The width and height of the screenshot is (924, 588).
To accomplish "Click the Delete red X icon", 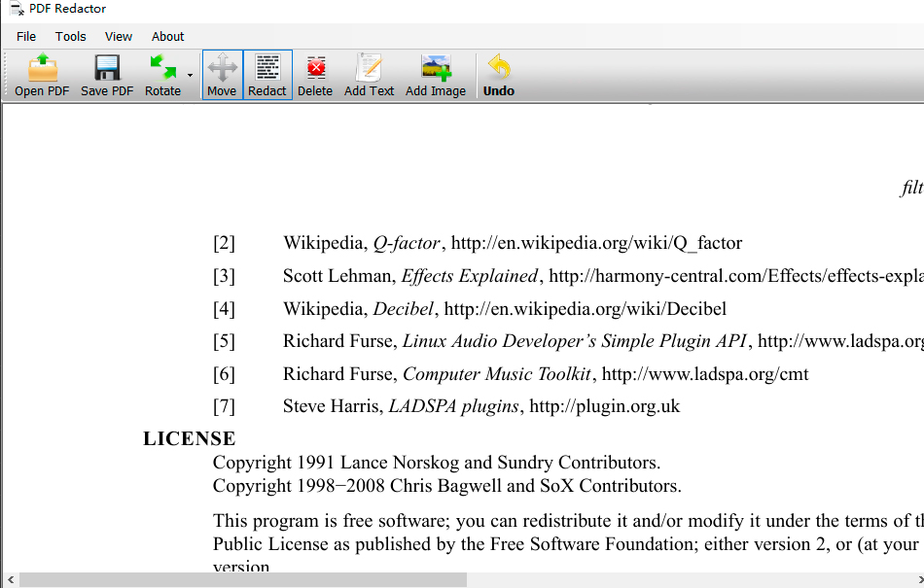I will click(x=316, y=68).
